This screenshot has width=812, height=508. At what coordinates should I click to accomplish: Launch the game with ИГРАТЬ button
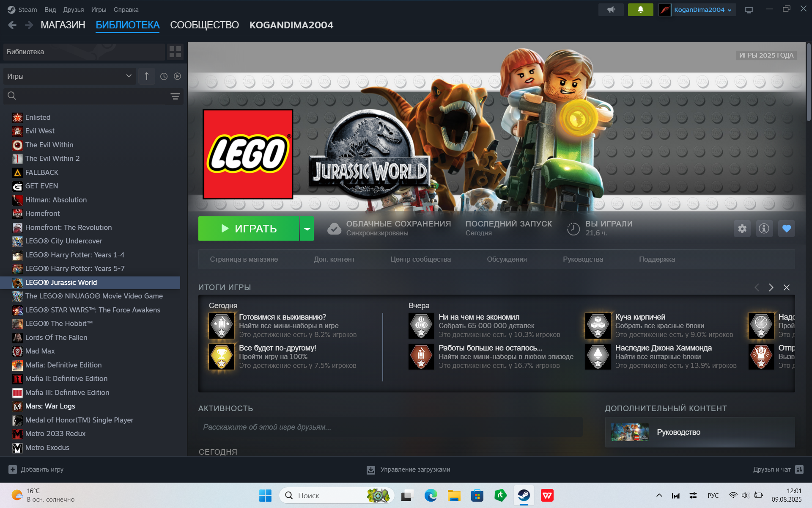point(249,229)
